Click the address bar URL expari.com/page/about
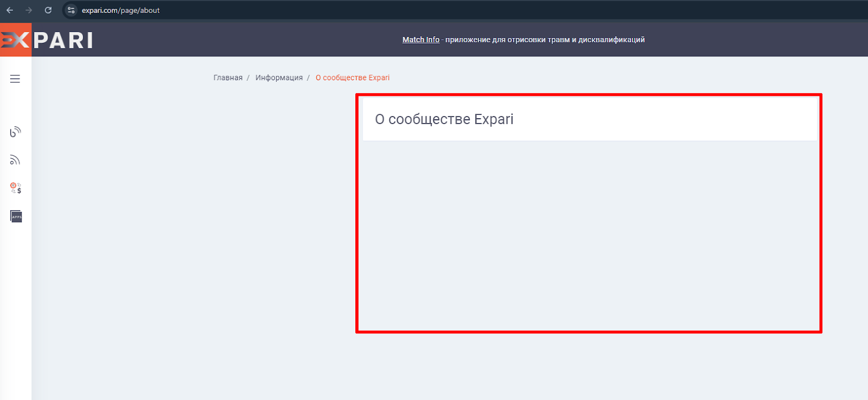 click(x=120, y=10)
